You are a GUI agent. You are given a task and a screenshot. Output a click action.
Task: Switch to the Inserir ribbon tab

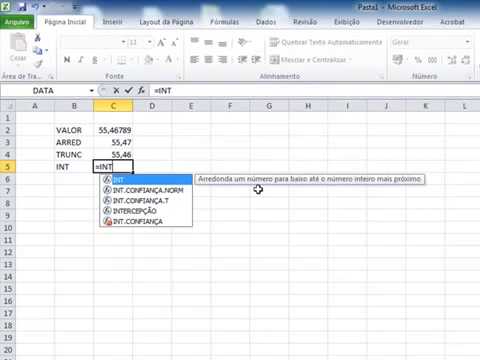[112, 22]
